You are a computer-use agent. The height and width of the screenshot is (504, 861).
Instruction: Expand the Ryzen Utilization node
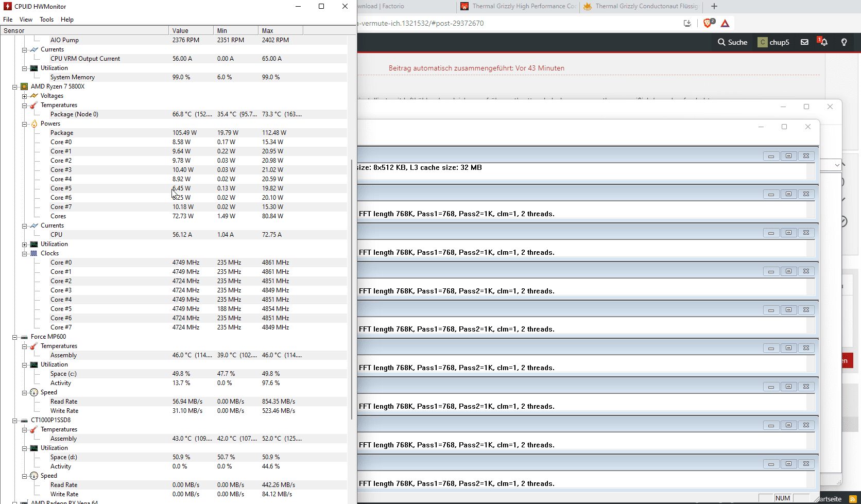(x=24, y=244)
